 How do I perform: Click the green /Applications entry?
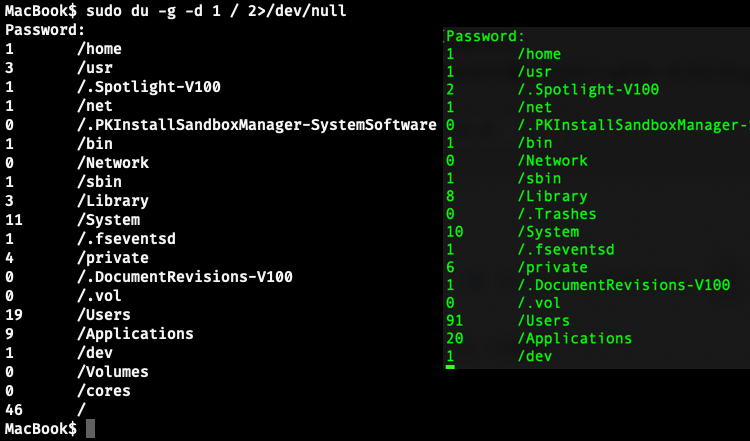click(575, 339)
